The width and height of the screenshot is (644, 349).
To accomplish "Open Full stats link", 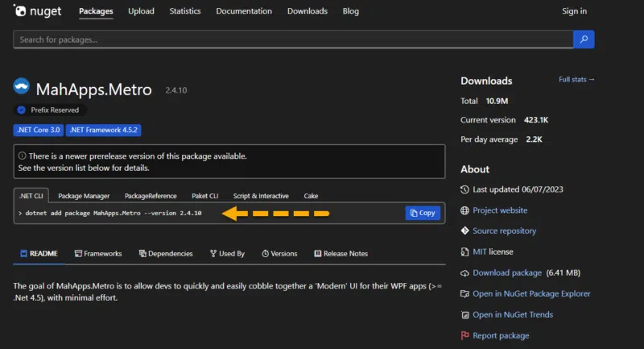I will click(x=576, y=80).
